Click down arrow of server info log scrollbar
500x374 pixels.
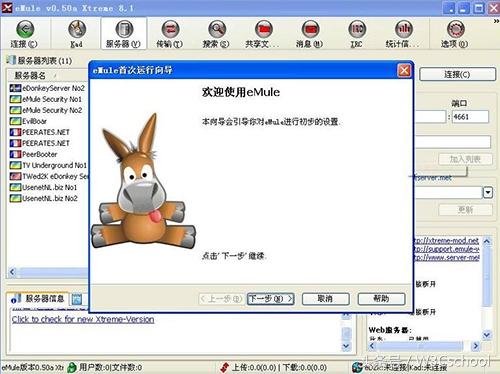coord(346,346)
